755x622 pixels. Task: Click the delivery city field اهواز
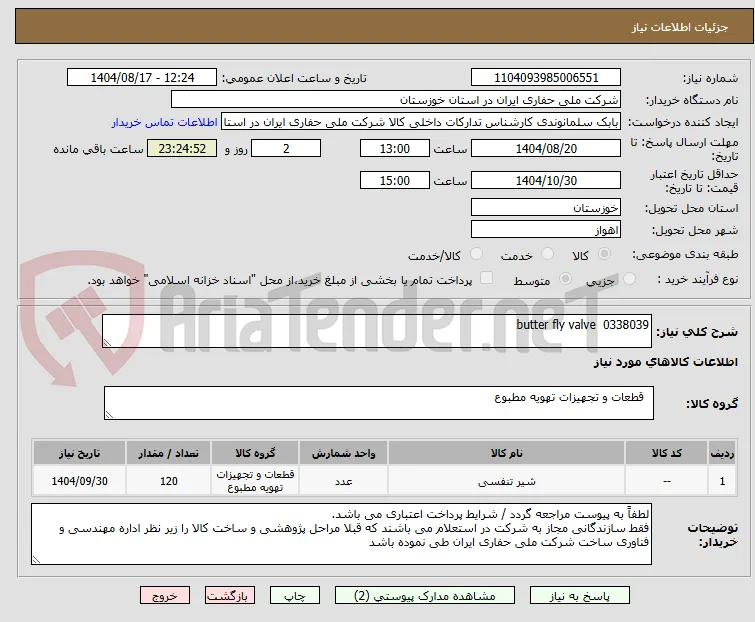coord(546,230)
